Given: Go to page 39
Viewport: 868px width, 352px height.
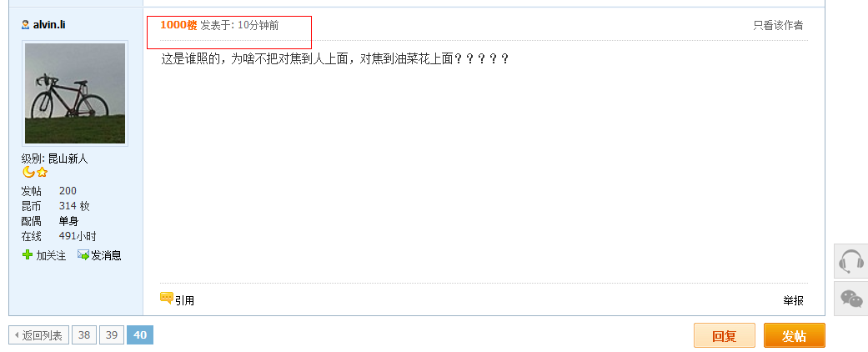Looking at the screenshot, I should pyautogui.click(x=112, y=335).
